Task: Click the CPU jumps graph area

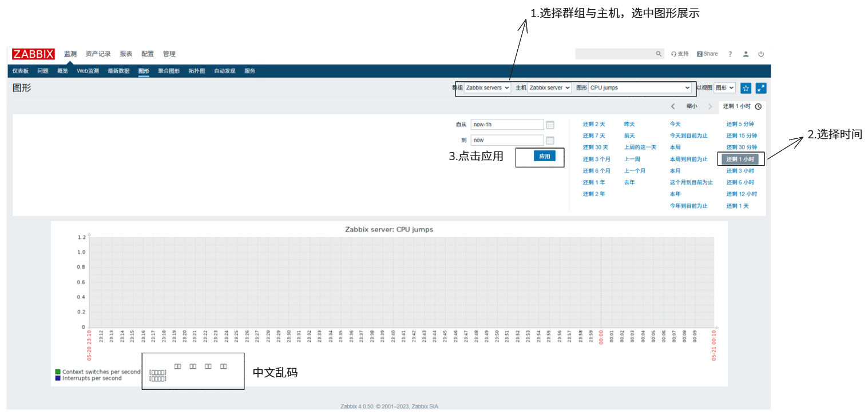Action: click(x=402, y=282)
